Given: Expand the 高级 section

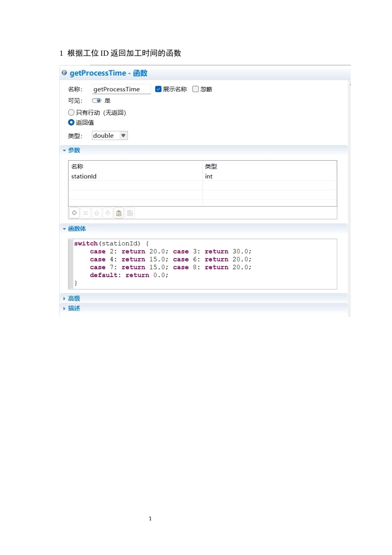Looking at the screenshot, I should click(64, 299).
